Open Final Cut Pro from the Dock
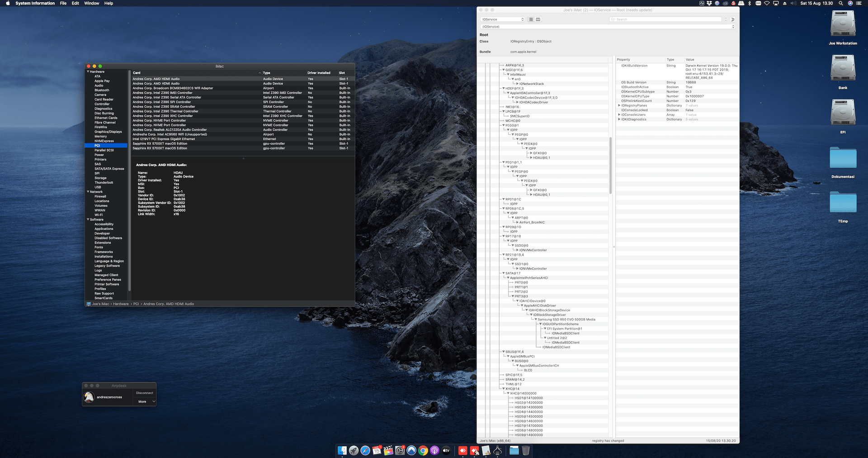This screenshot has height=458, width=868. coord(388,450)
